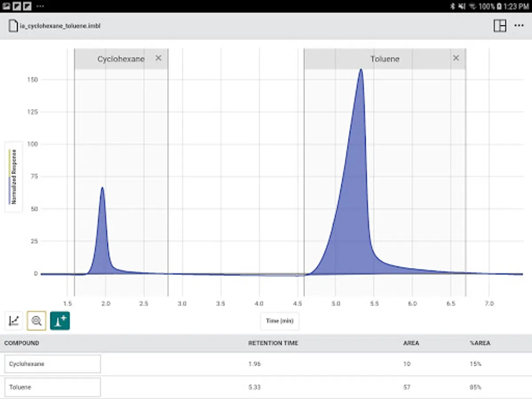Edit the Toluene compound name field

(x=53, y=387)
